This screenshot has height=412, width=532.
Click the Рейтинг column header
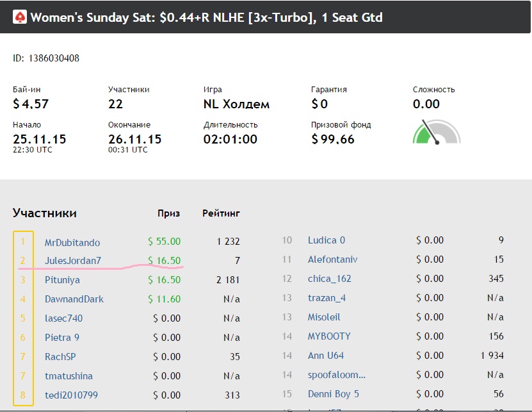click(221, 213)
